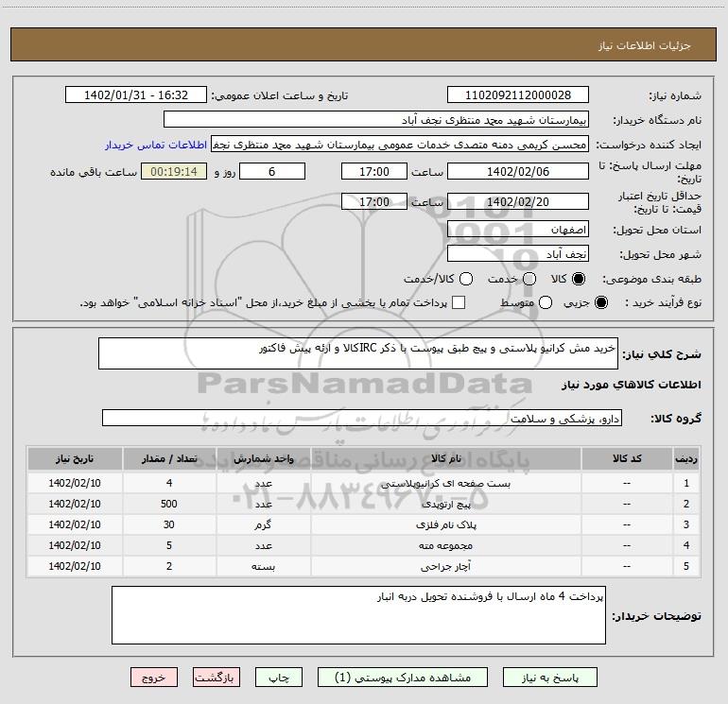The height and width of the screenshot is (704, 728).
Task: Click the کد کالا column header
Action: coord(627,458)
